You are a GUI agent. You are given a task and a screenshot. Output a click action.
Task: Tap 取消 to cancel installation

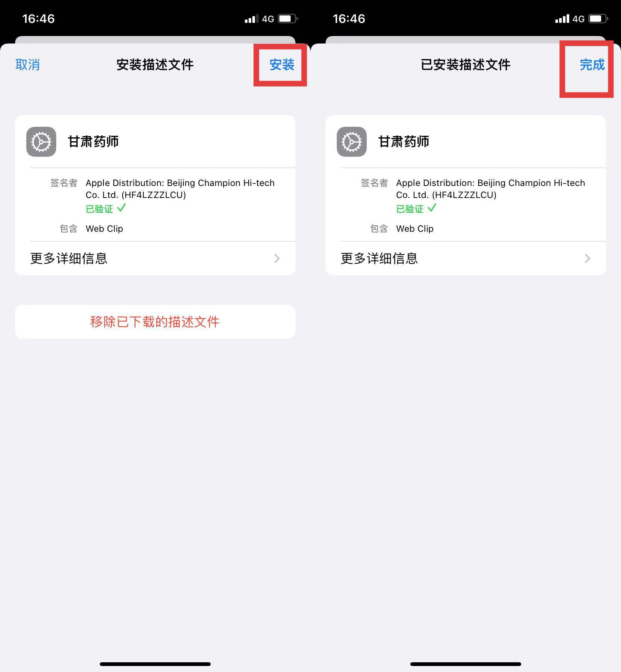point(27,65)
